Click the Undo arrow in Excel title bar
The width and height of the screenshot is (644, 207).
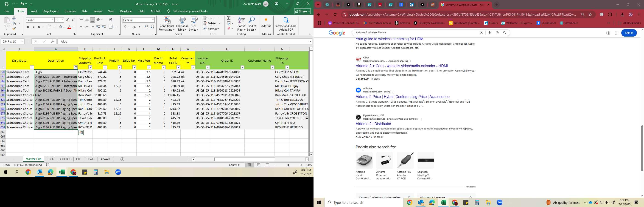click(22, 4)
